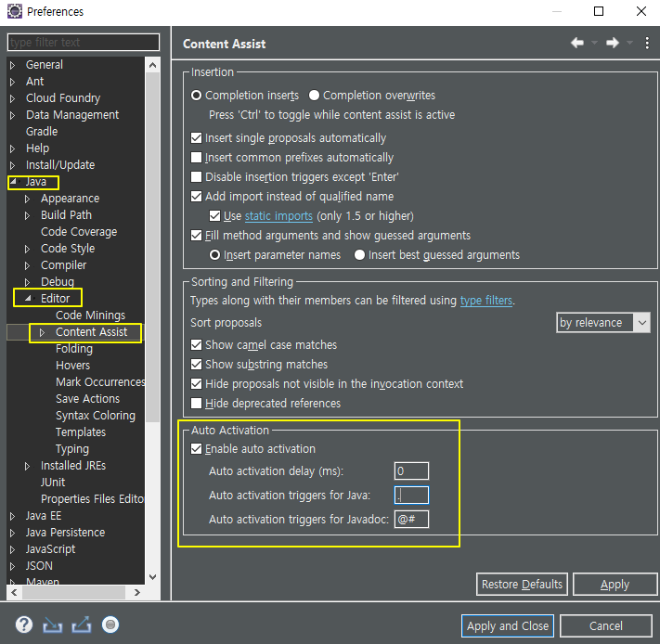Select the Completion overwrites radio button

(x=314, y=96)
